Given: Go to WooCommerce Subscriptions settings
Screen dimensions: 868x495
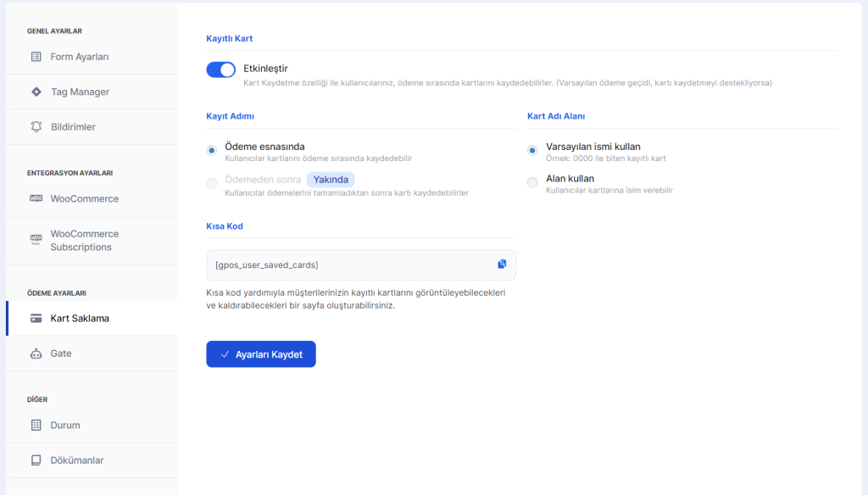Looking at the screenshot, I should pos(84,241).
